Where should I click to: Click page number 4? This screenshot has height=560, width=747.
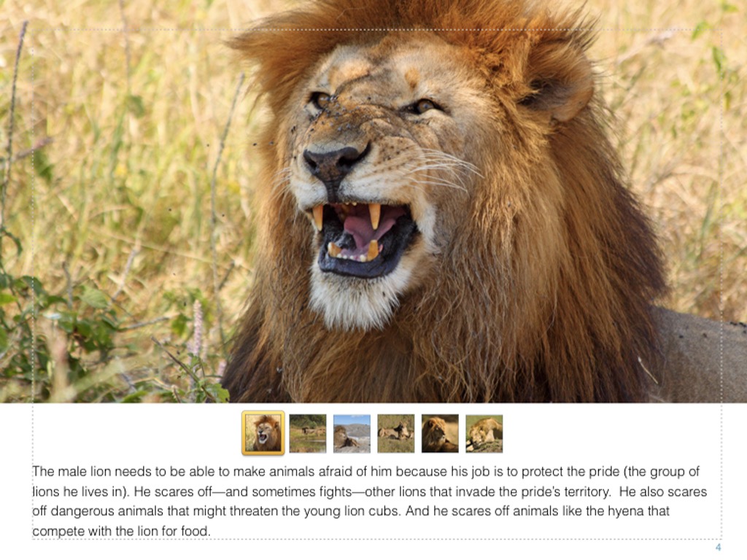click(719, 548)
